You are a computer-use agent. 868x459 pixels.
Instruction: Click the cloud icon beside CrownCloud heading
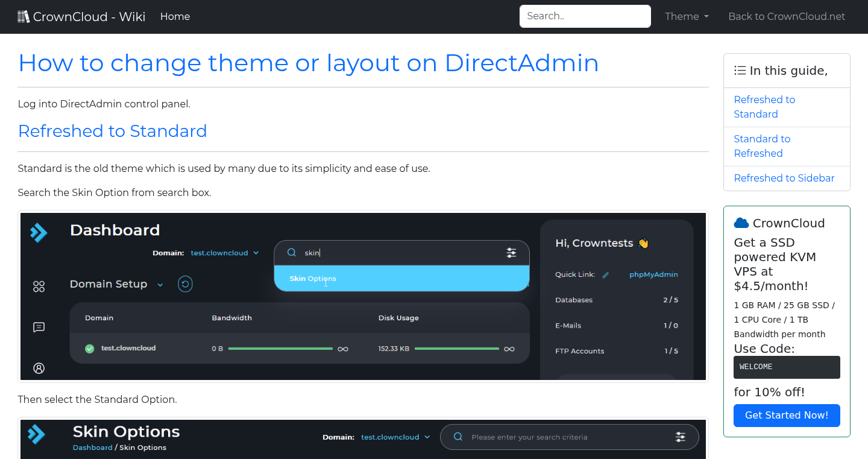click(741, 223)
